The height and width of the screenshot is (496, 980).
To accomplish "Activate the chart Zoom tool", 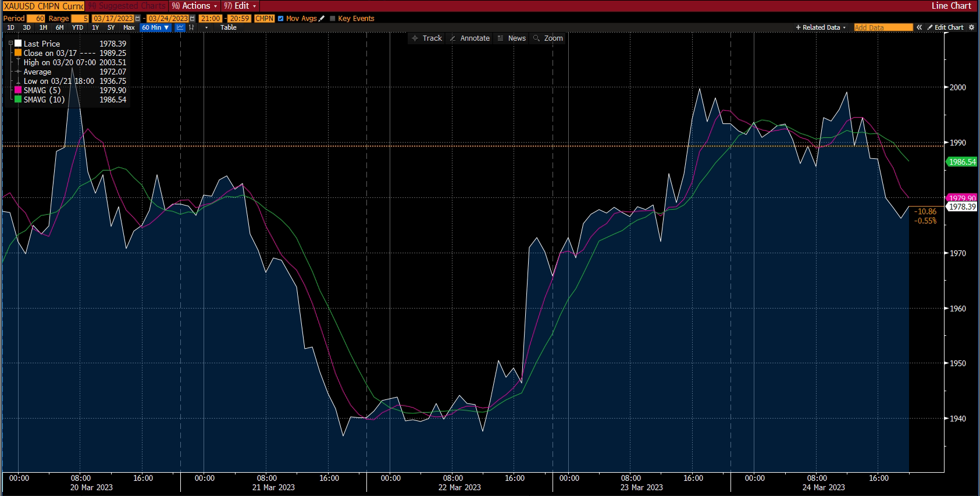I will 548,38.
